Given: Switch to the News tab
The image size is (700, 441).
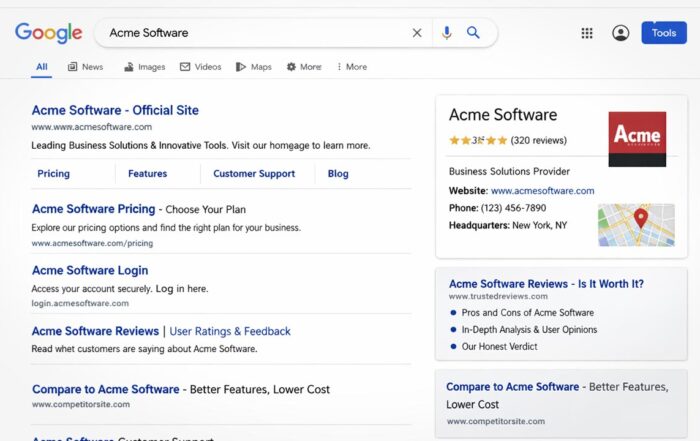Looking at the screenshot, I should click(x=85, y=67).
